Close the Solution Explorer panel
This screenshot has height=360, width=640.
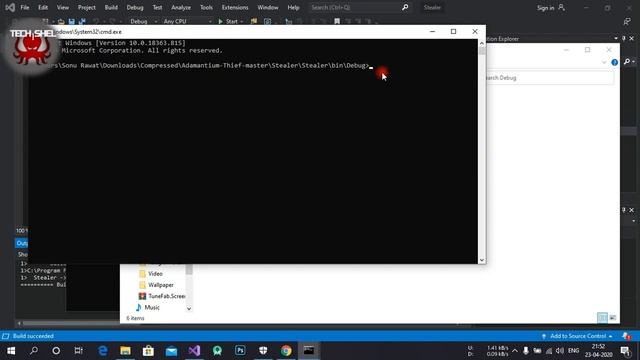click(631, 38)
